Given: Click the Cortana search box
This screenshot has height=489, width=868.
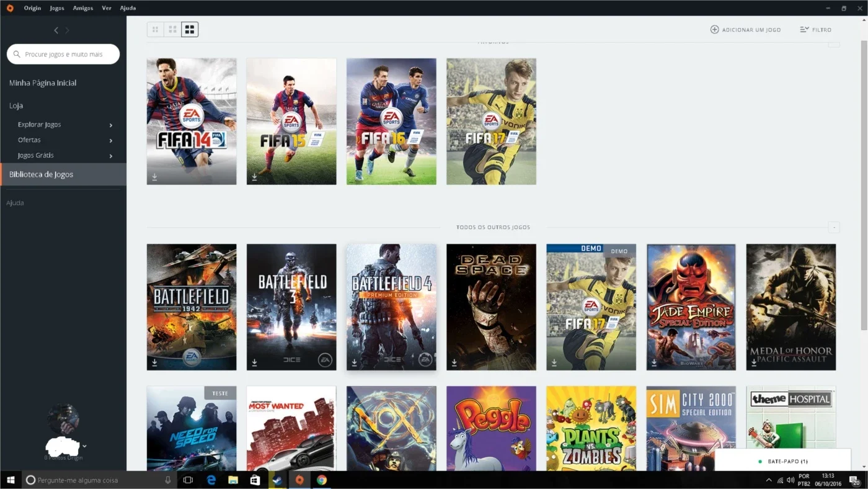Looking at the screenshot, I should coord(99,480).
